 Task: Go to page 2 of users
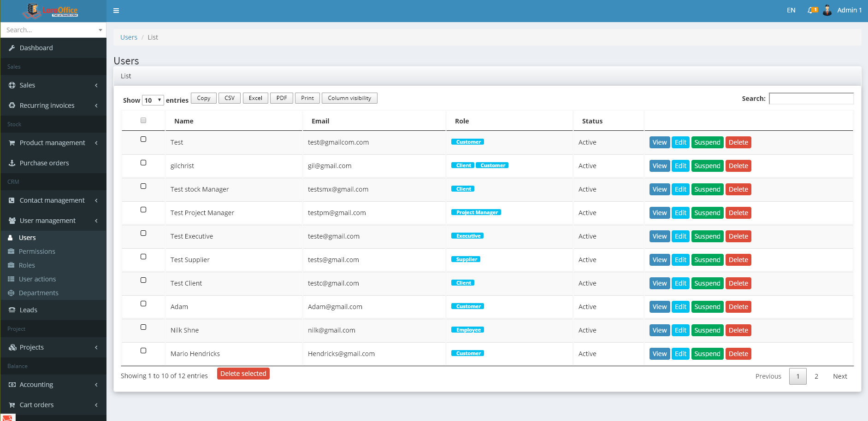816,376
